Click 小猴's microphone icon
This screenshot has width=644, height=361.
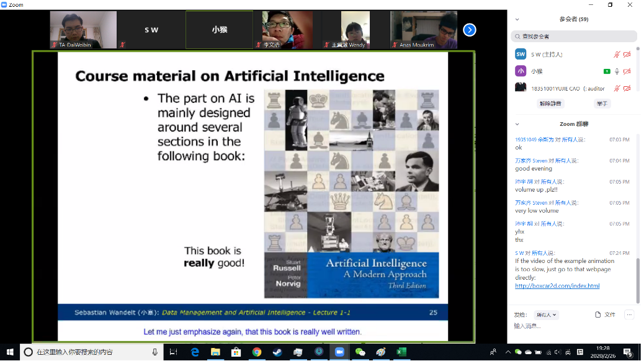(x=617, y=71)
